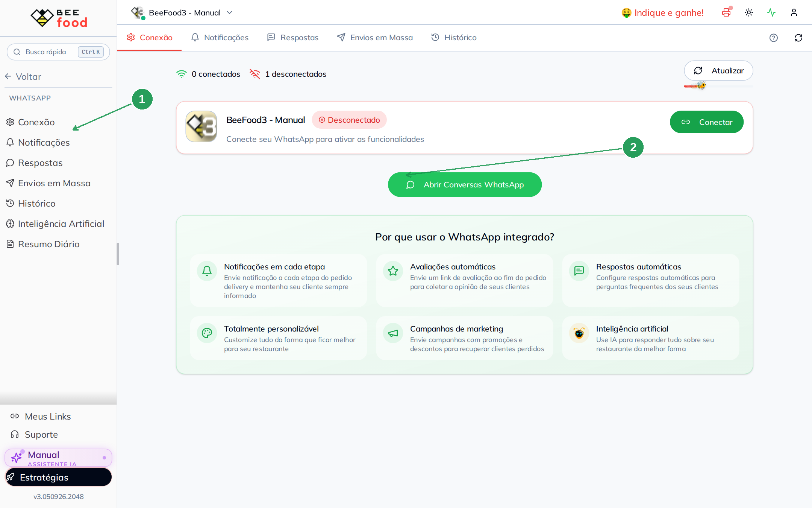Click the Conexão gear icon in sidebar
This screenshot has width=812, height=508.
coord(10,122)
